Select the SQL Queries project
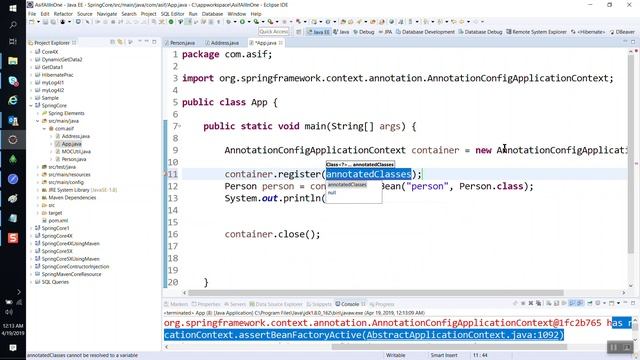640x360 pixels. coord(55,282)
